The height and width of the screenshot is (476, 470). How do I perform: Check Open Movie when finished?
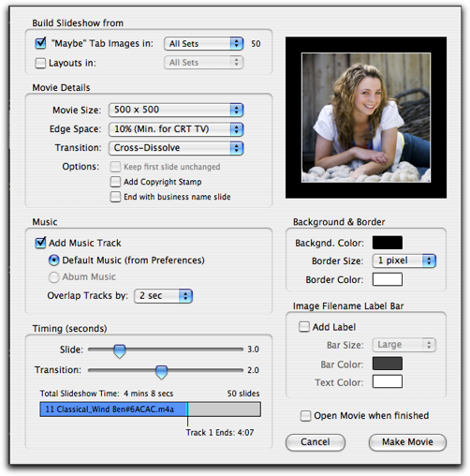pos(305,416)
